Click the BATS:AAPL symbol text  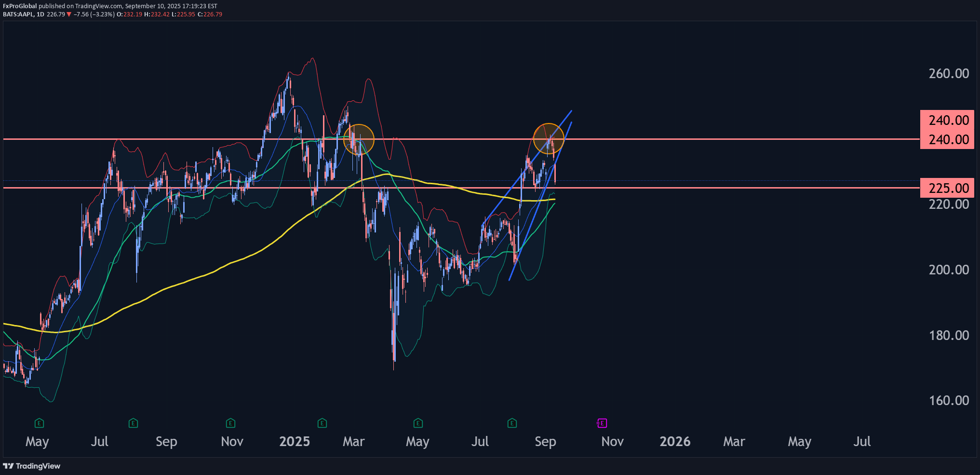point(18,14)
